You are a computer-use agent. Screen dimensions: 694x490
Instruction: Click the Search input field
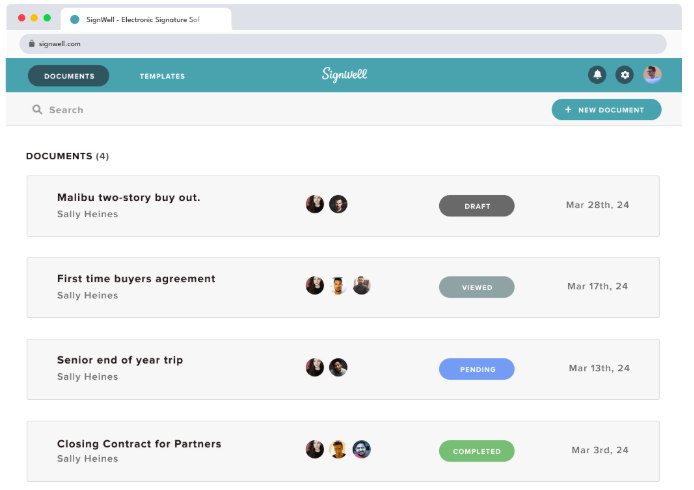[x=200, y=110]
